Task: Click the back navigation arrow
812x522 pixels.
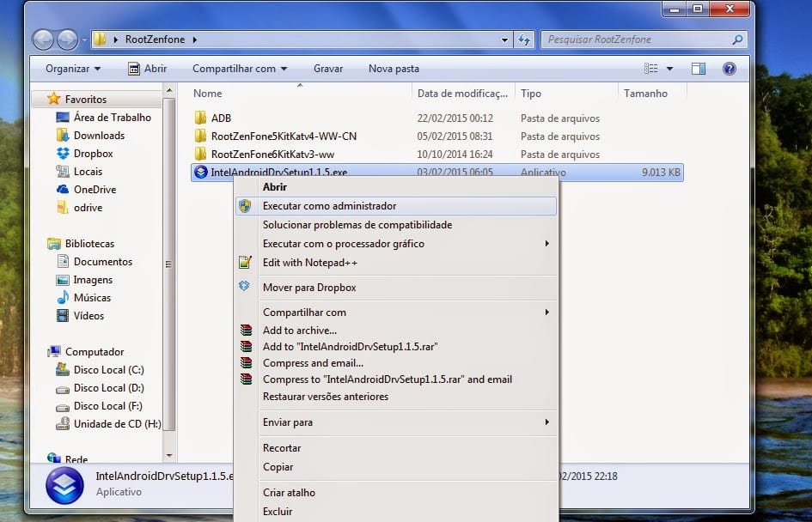Action: click(x=43, y=39)
